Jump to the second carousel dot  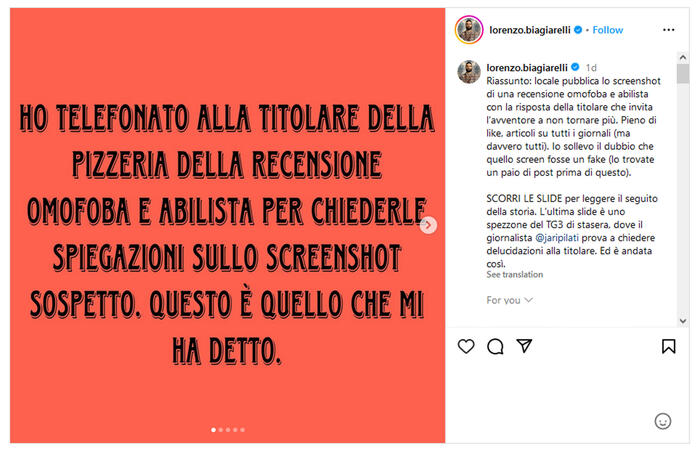pos(221,430)
